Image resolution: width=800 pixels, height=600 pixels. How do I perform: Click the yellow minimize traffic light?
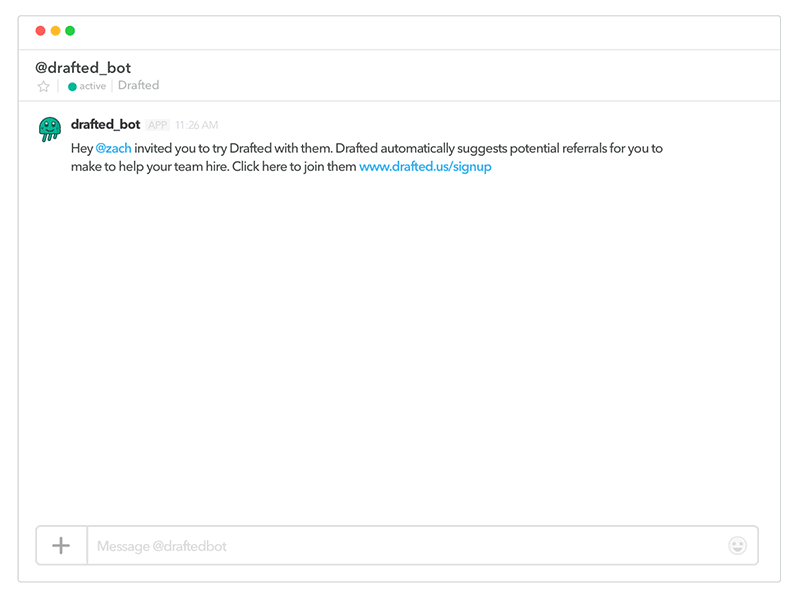click(53, 31)
